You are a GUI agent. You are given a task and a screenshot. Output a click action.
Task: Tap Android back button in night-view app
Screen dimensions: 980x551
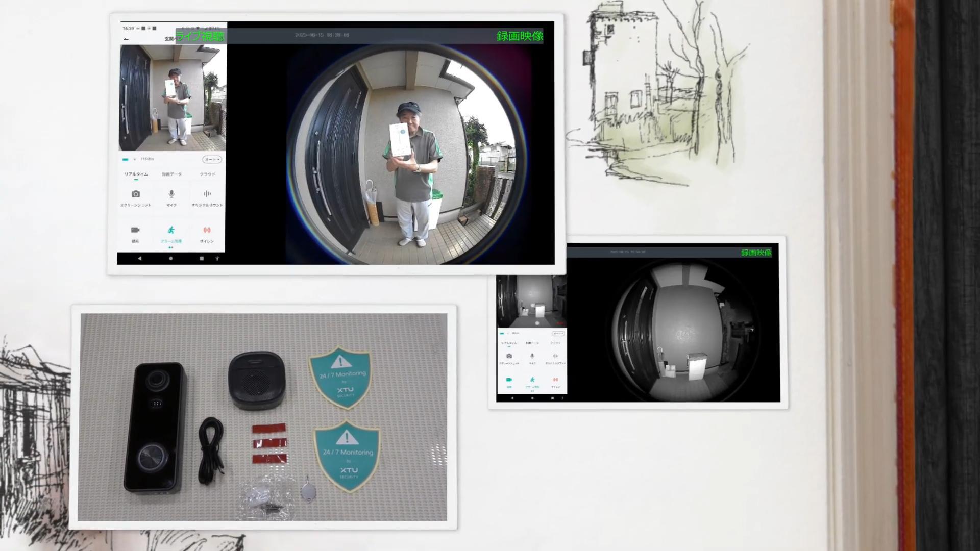(x=512, y=398)
